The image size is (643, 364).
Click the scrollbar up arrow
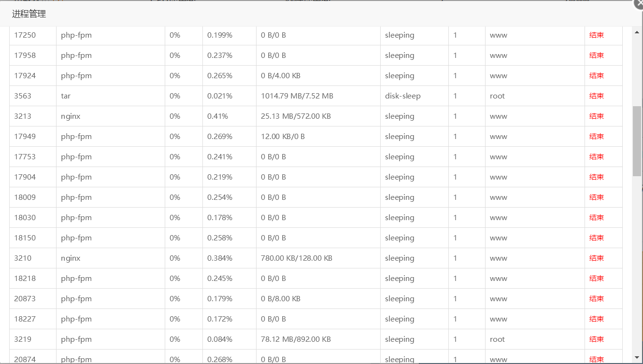pyautogui.click(x=637, y=32)
